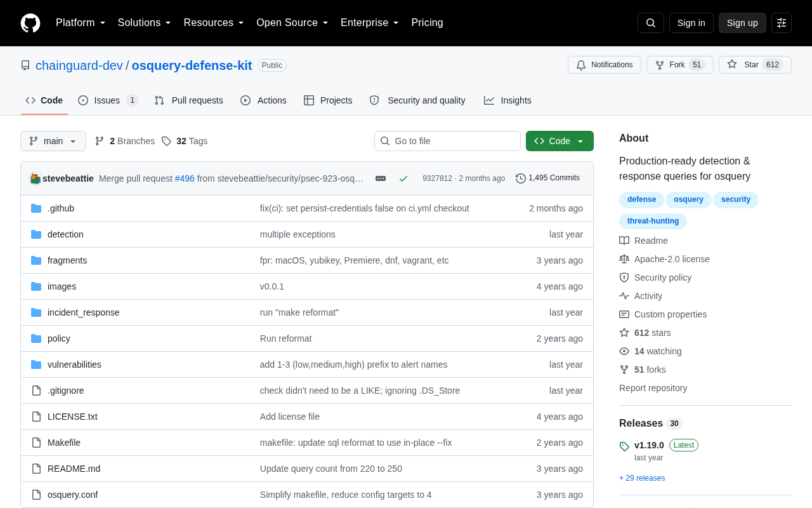
Task: Expand the Open Source menu
Action: pyautogui.click(x=292, y=23)
